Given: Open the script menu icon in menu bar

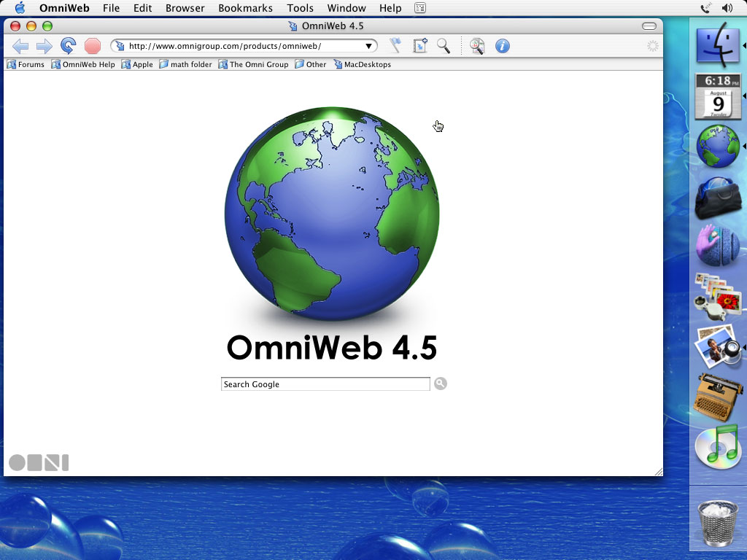Looking at the screenshot, I should (x=420, y=8).
